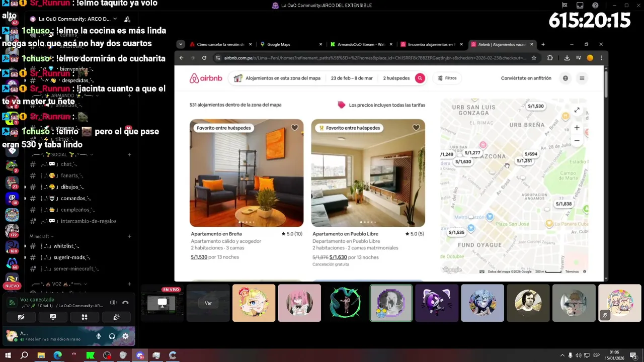Click the S/1,535 map price marker

coord(456,232)
